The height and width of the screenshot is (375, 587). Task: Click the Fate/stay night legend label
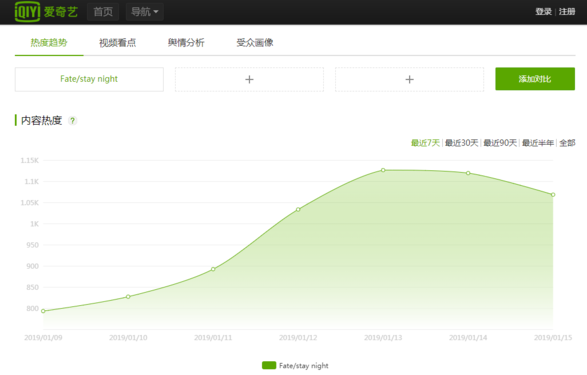tap(304, 366)
